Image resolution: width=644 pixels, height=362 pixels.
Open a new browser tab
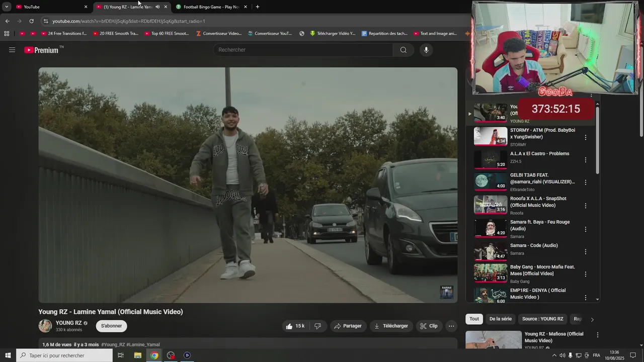258,7
